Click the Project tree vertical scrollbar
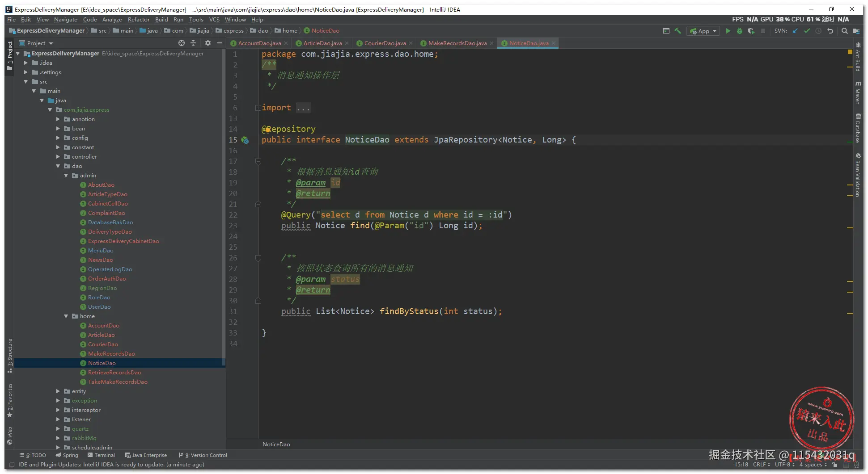Viewport: 868px width, 474px height. 224,208
